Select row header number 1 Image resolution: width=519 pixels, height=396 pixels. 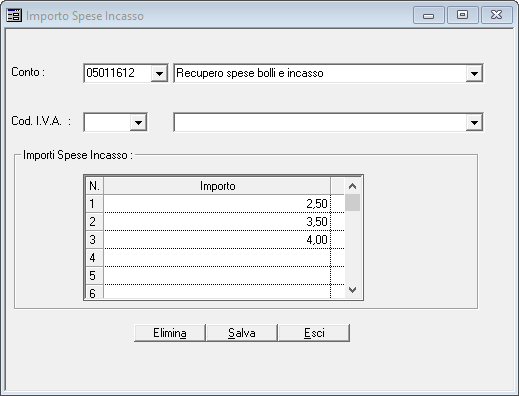click(x=94, y=204)
